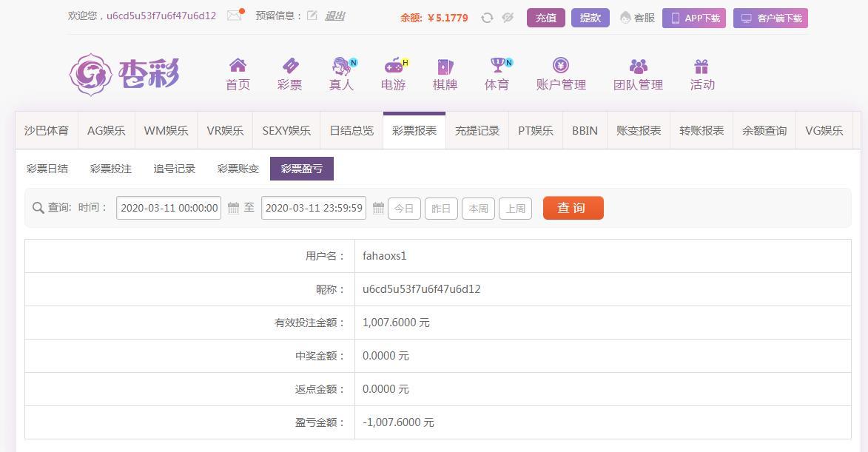This screenshot has height=452, width=868.
Task: Click welcome username u6cd5u53f7u6f47u6d12 at top
Action: (x=161, y=16)
